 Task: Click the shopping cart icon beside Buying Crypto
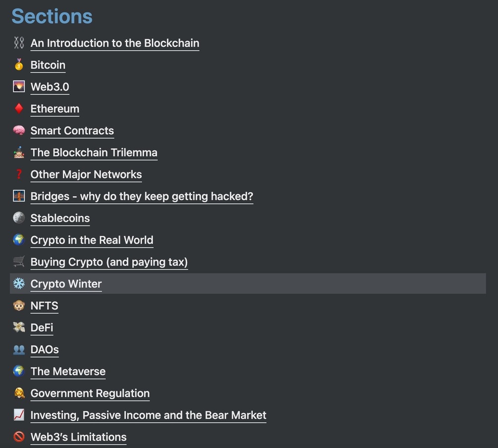click(x=19, y=262)
